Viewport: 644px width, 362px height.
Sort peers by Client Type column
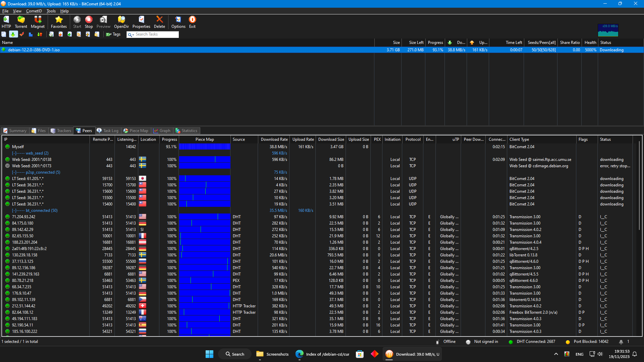tap(542, 139)
